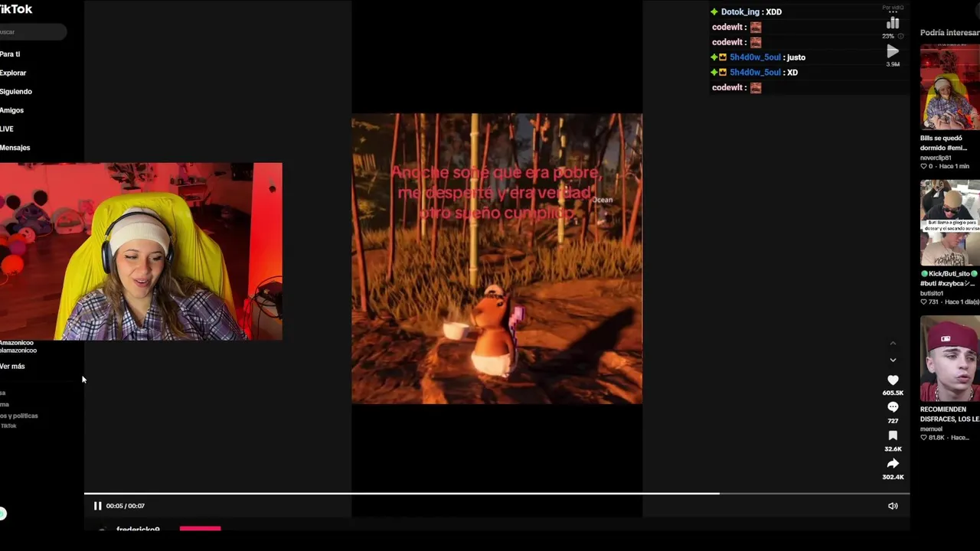Click the 32.6K saves count
The width and height of the screenshot is (980, 551).
[x=893, y=449]
